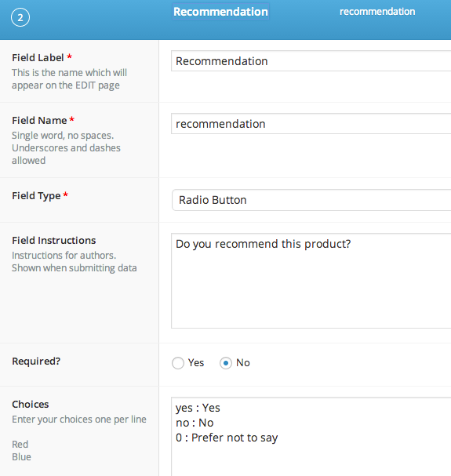Click the circled field order number 2
Image resolution: width=451 pixels, height=476 pixels.
click(20, 17)
